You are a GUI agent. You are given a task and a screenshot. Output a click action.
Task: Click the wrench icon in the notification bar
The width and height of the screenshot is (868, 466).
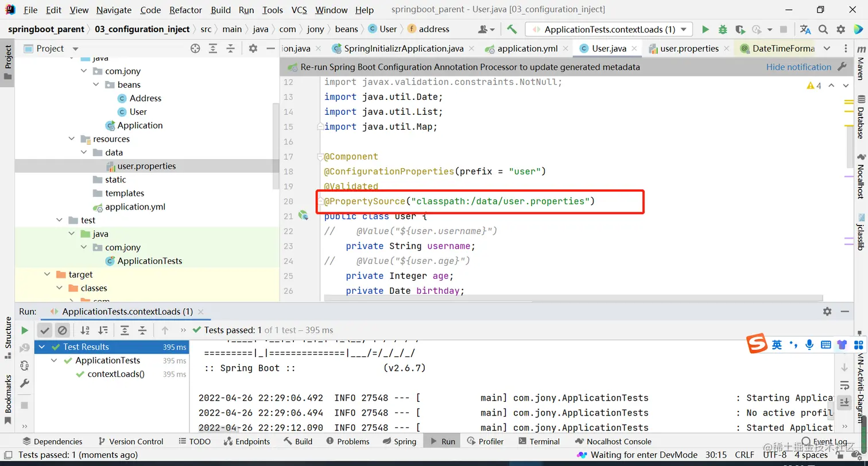click(842, 67)
